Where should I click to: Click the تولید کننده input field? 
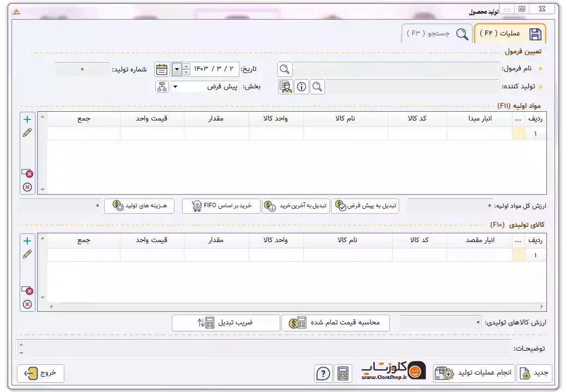click(412, 87)
